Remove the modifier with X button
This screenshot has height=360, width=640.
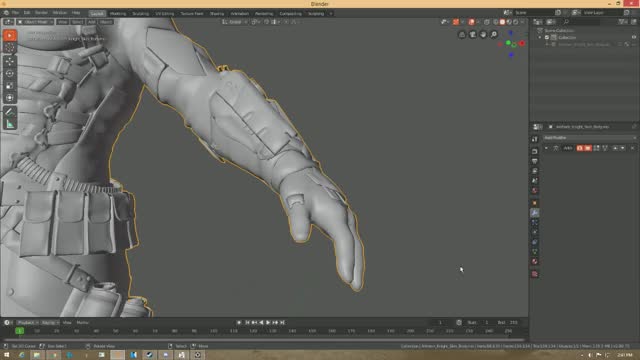tap(632, 148)
